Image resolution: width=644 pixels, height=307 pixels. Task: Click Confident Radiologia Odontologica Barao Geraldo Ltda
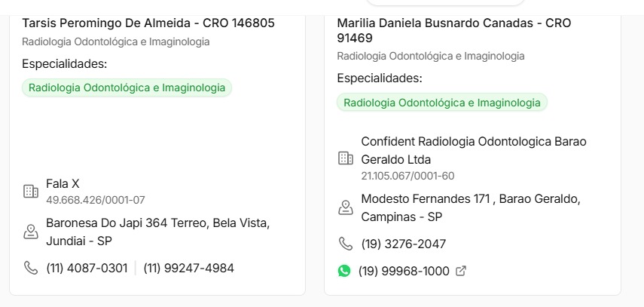coord(473,150)
